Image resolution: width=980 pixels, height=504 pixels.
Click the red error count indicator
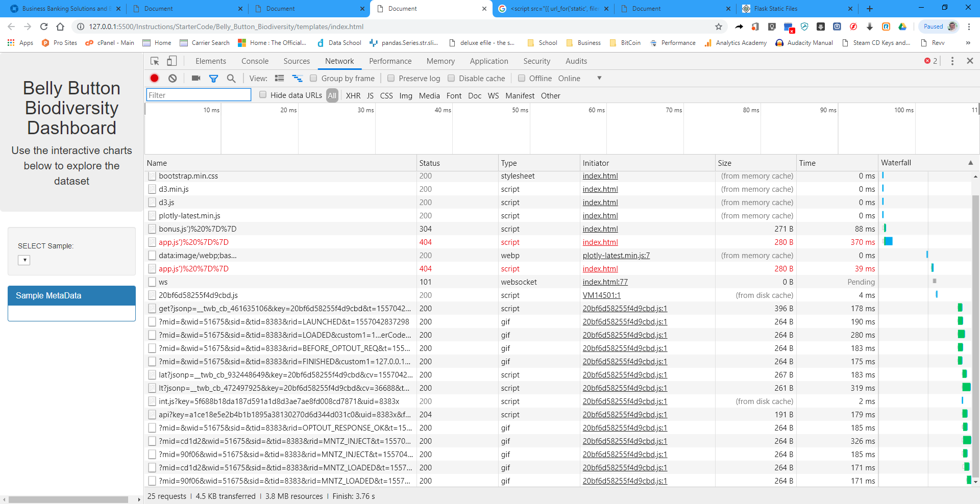931,61
